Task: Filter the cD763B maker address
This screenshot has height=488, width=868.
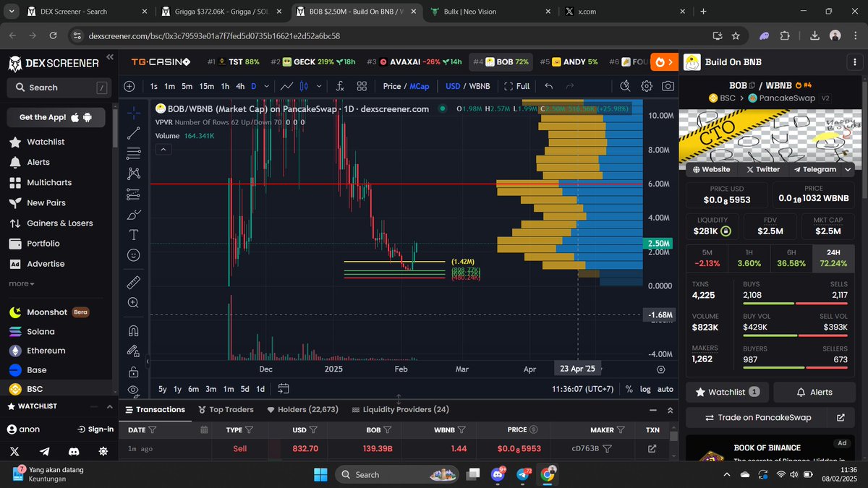Action: tap(608, 448)
